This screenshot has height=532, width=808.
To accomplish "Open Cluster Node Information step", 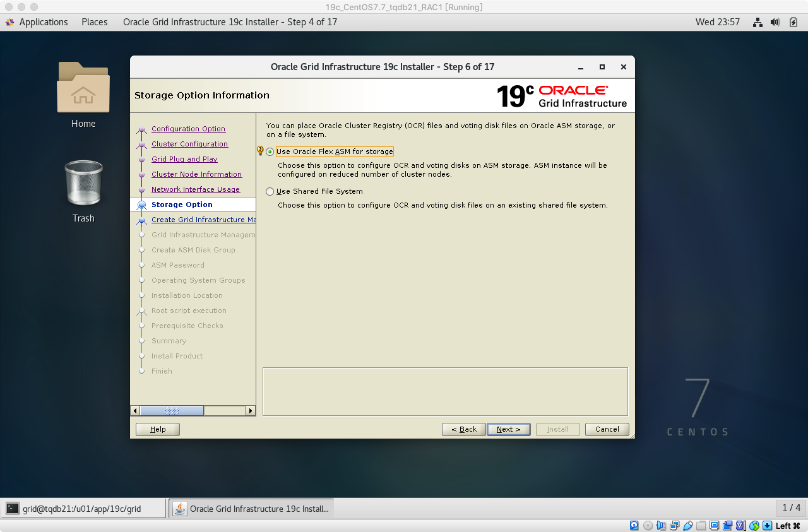I will point(196,174).
